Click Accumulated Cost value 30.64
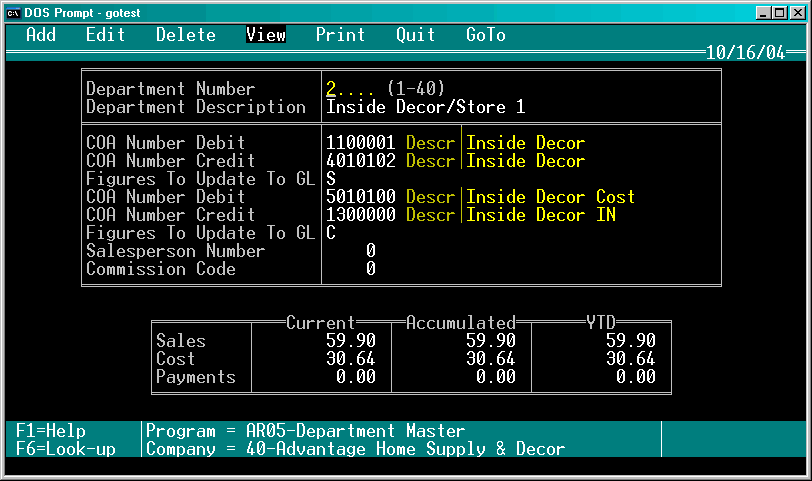The image size is (812, 481). click(491, 359)
